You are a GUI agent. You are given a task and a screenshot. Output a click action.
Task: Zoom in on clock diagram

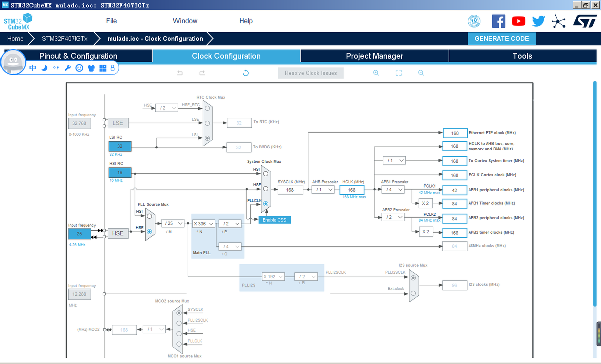376,73
